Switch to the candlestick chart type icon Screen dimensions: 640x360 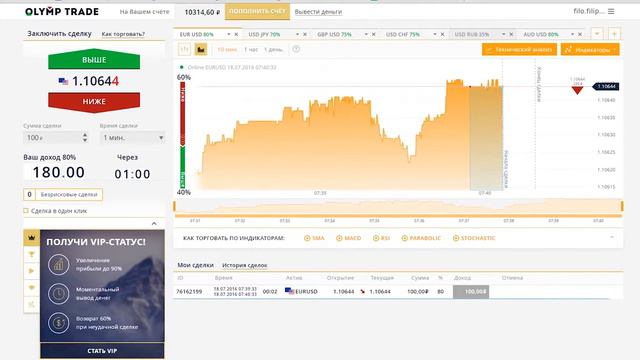[184, 49]
